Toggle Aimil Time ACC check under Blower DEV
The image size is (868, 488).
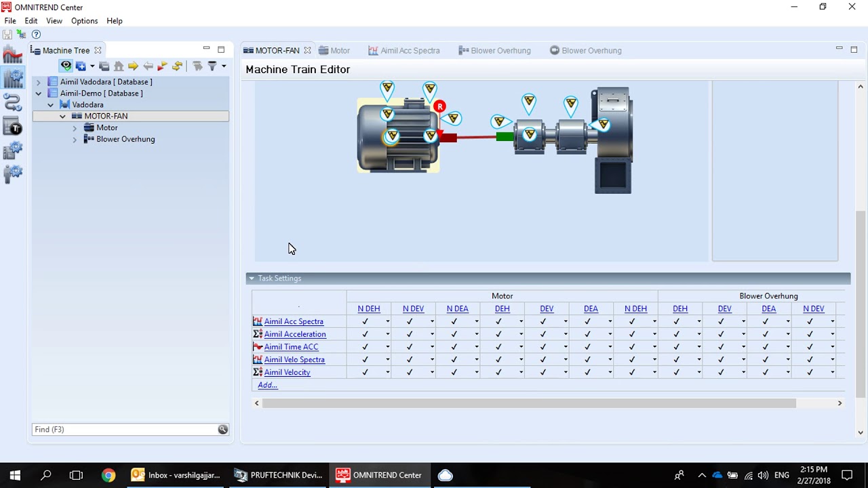coord(721,347)
